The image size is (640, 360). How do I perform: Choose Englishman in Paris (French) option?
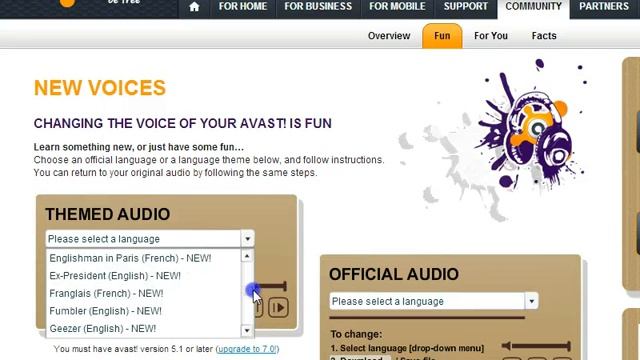[x=144, y=258]
